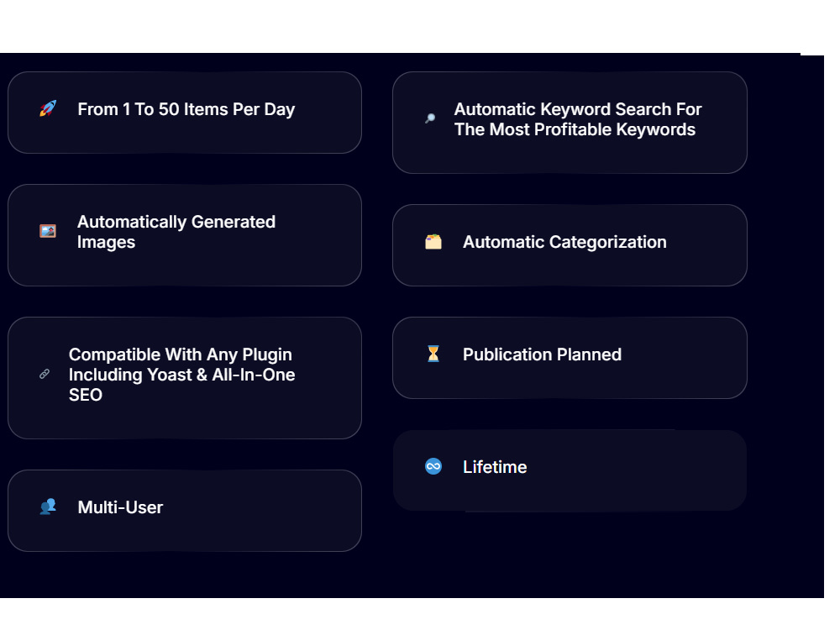Screen dimensions: 840x630
Task: Click the Multi-User silhouette icon
Action: [x=48, y=507]
